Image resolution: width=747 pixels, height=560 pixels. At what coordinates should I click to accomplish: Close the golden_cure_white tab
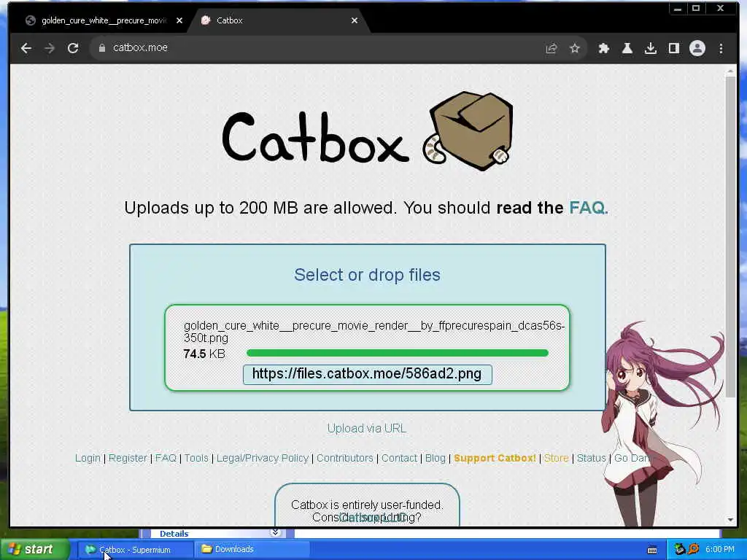click(179, 20)
